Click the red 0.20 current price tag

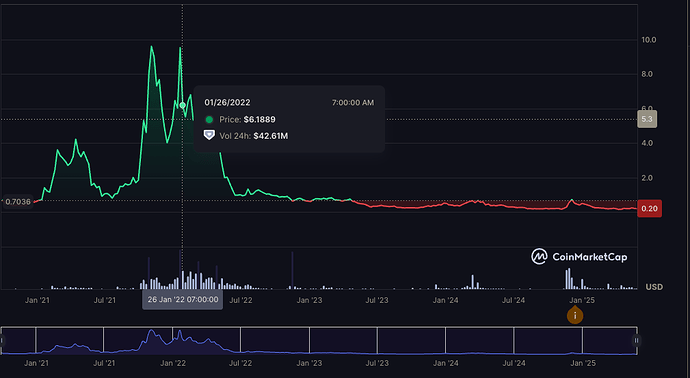click(x=649, y=209)
